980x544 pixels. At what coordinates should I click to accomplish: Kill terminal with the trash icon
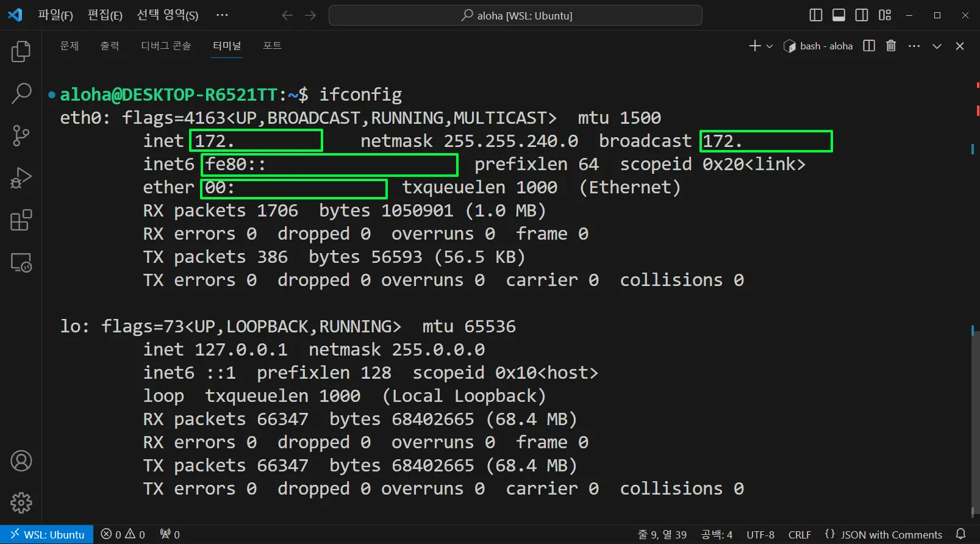(x=891, y=46)
